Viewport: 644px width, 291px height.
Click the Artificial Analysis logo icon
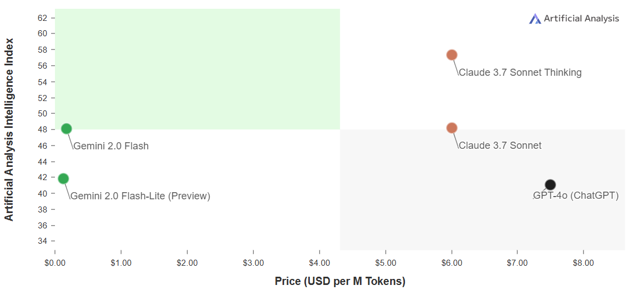535,19
